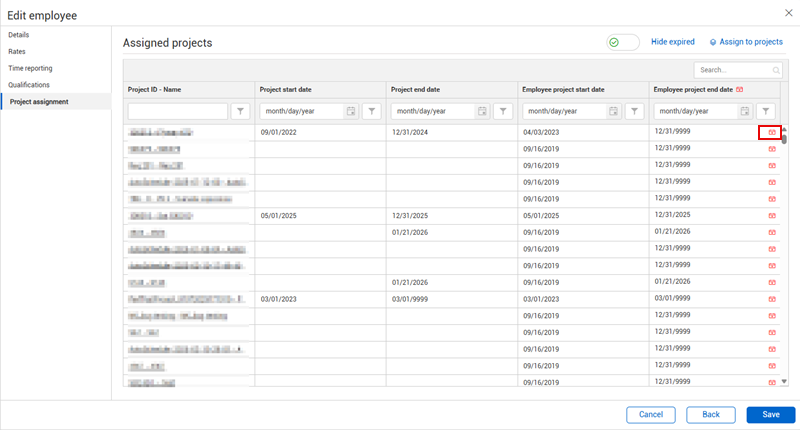Click the Back button
Screen dimensions: 800x430
[710, 414]
